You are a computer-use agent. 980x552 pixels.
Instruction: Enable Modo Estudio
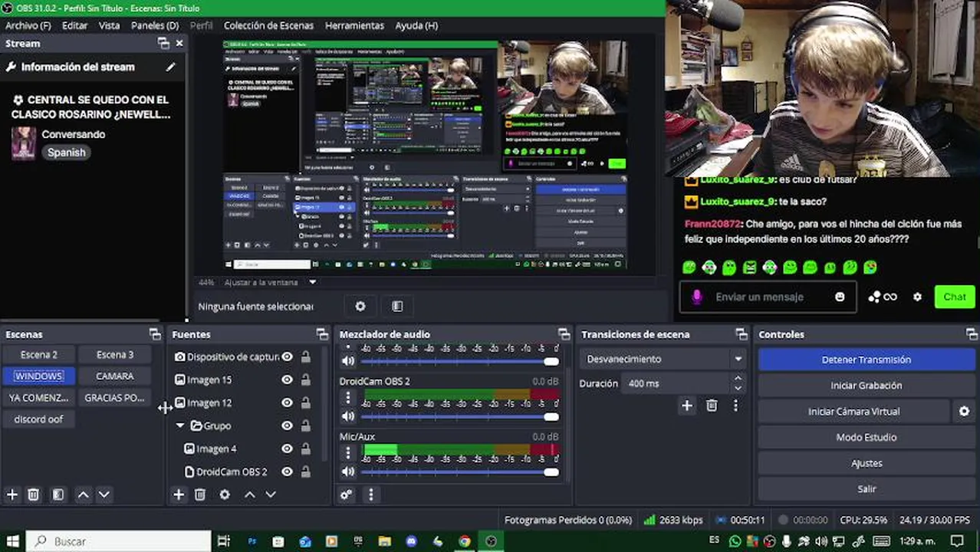(867, 437)
